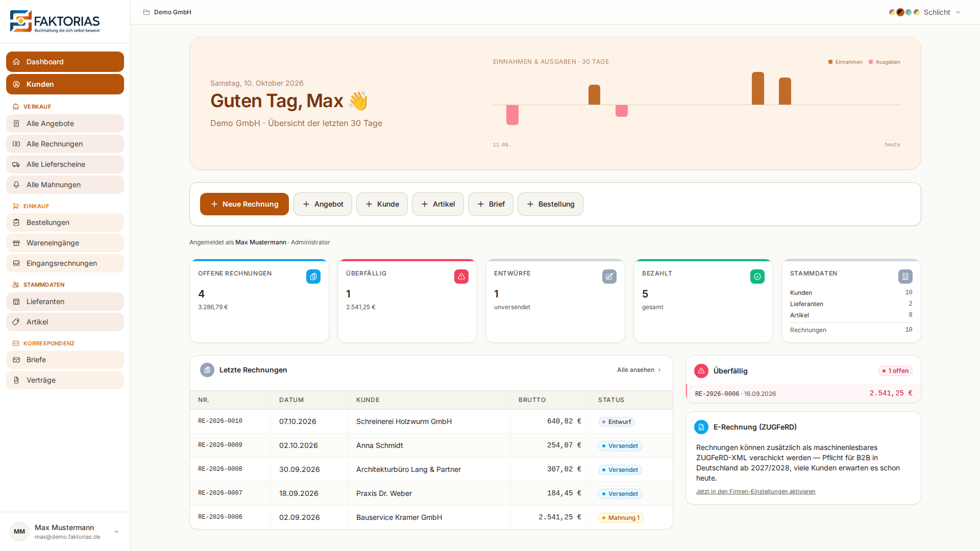The image size is (980, 551).
Task: Open Alle ansehen link
Action: click(639, 370)
